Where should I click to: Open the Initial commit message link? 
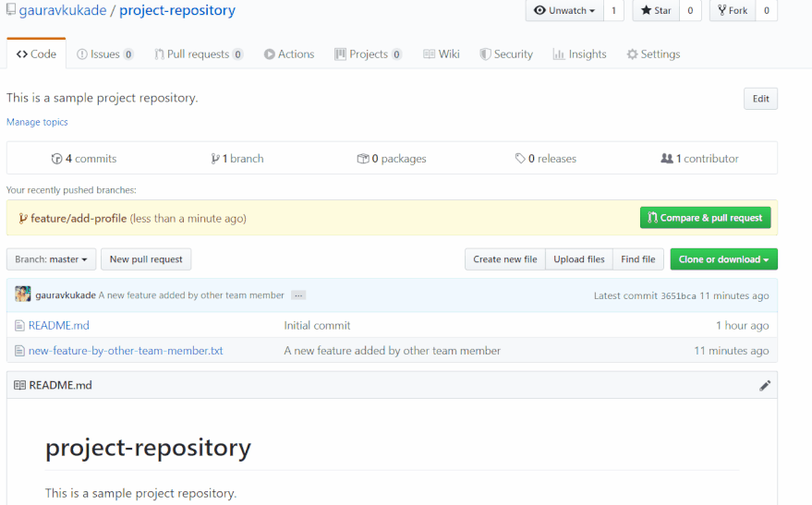[x=317, y=326]
